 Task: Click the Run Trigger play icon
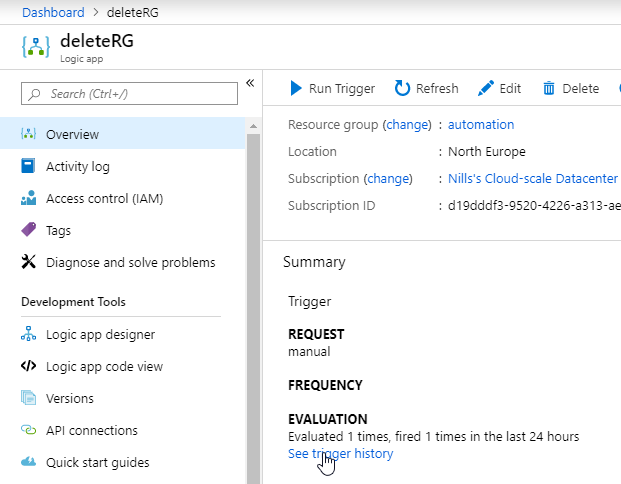tap(295, 88)
